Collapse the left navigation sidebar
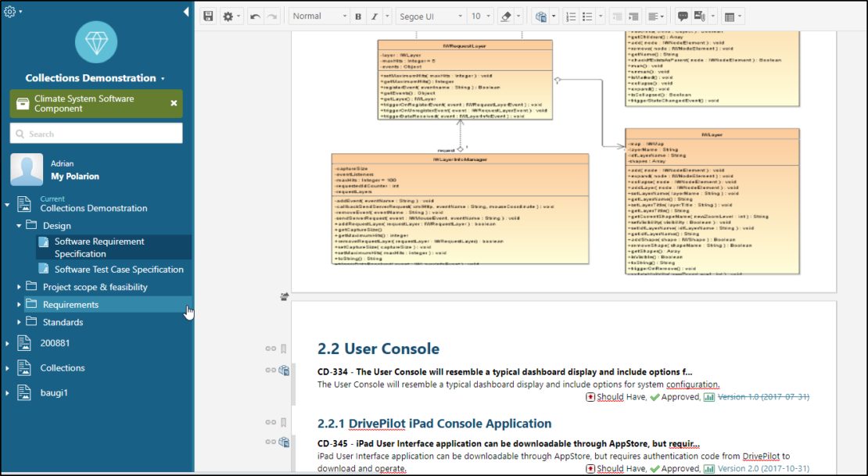The width and height of the screenshot is (868, 476). [x=186, y=12]
